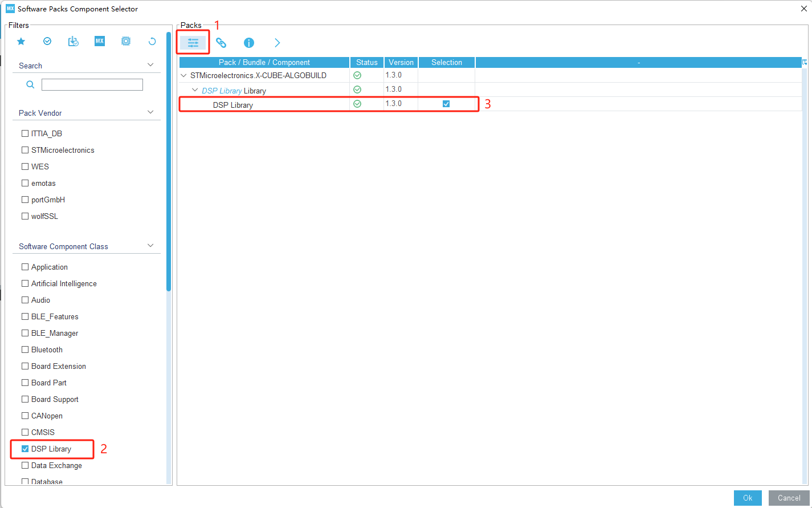Check the Board Extension checkbox
Image resolution: width=812 pixels, height=508 pixels.
(25, 366)
